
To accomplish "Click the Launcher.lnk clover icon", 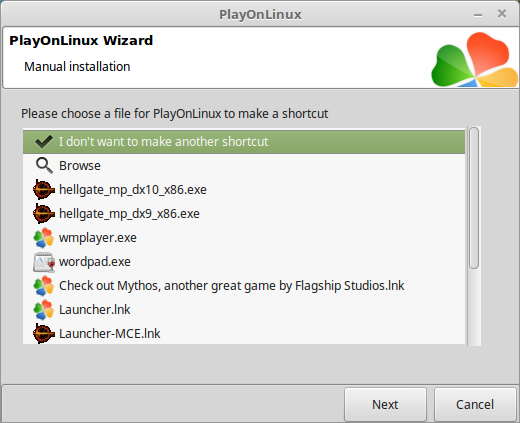I will [x=44, y=310].
